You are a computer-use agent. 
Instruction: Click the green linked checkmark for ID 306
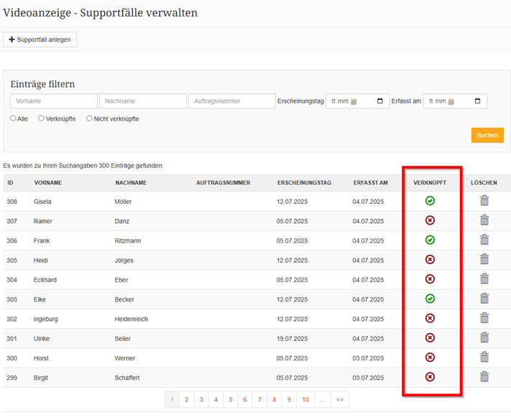[430, 240]
